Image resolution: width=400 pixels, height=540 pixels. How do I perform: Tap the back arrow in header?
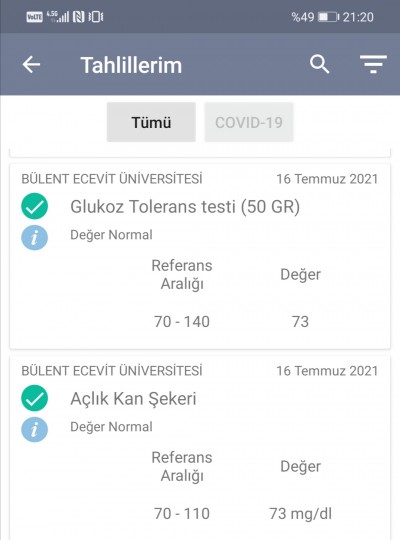[x=31, y=65]
